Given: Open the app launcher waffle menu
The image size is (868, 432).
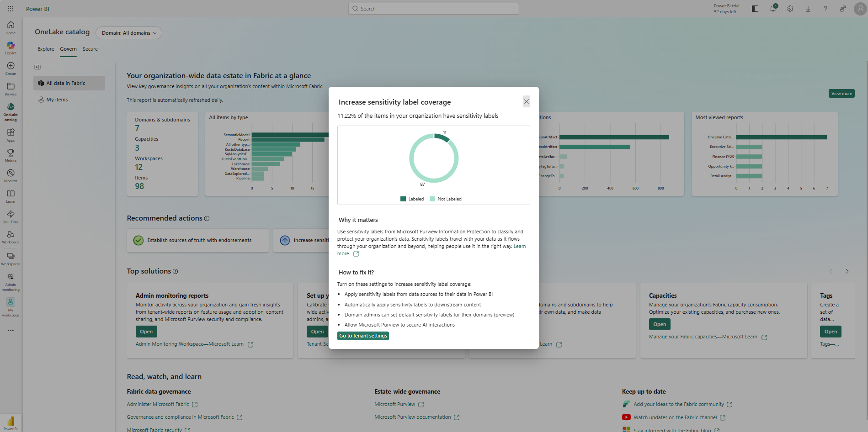Looking at the screenshot, I should pyautogui.click(x=11, y=9).
